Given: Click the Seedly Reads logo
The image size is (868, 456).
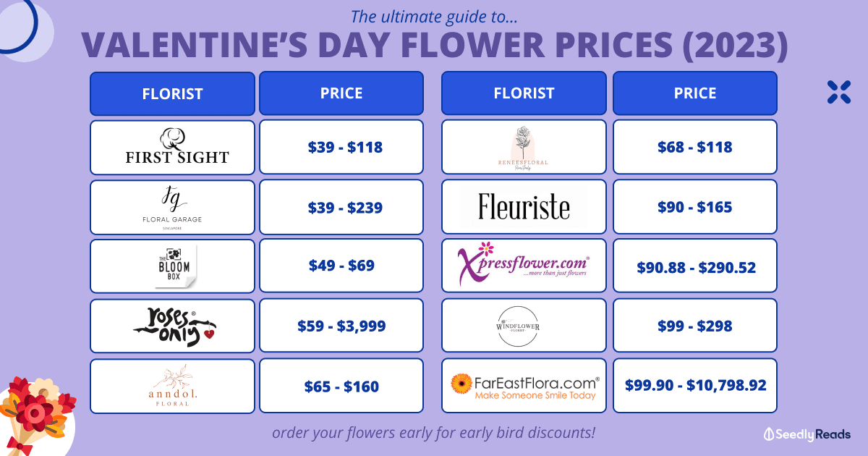Looking at the screenshot, I should tap(807, 434).
